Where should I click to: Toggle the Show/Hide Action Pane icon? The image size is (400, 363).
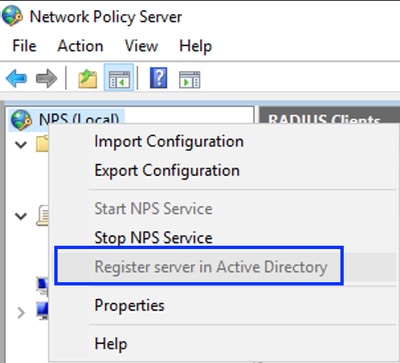coord(190,79)
